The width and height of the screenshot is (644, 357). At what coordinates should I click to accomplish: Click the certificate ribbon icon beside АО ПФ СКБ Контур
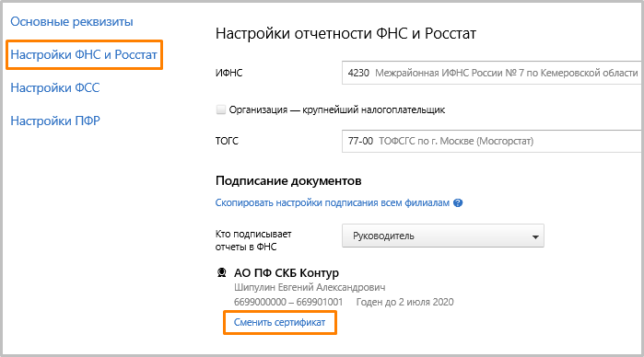tap(222, 272)
